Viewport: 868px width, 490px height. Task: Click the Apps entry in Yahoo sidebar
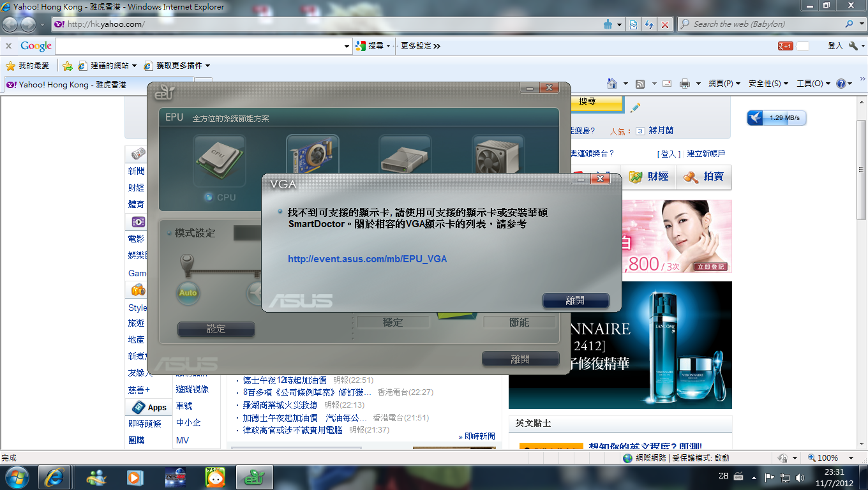pyautogui.click(x=150, y=407)
